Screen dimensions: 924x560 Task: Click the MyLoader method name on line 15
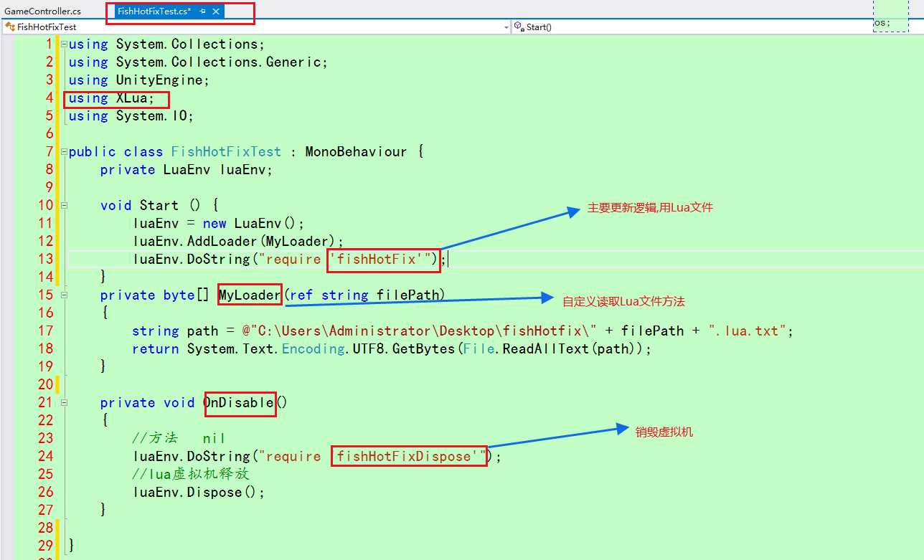250,295
